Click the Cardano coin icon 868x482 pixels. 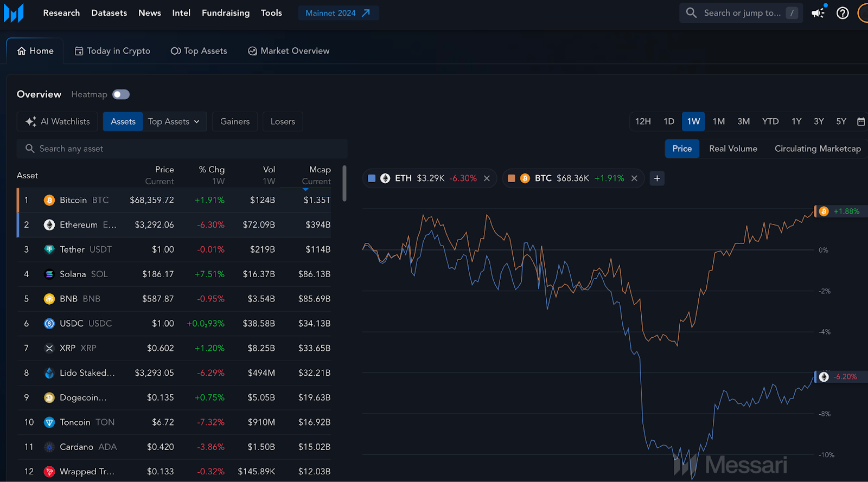pyautogui.click(x=49, y=447)
